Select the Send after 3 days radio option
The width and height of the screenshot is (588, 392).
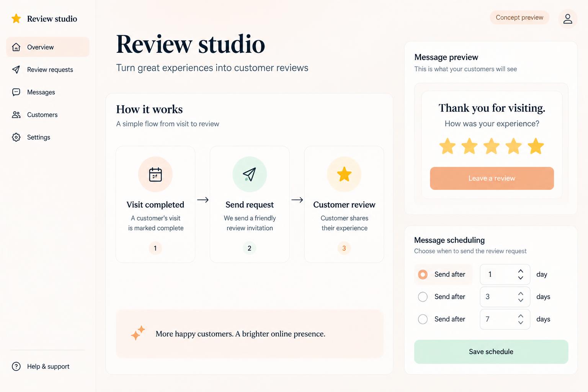click(x=423, y=297)
